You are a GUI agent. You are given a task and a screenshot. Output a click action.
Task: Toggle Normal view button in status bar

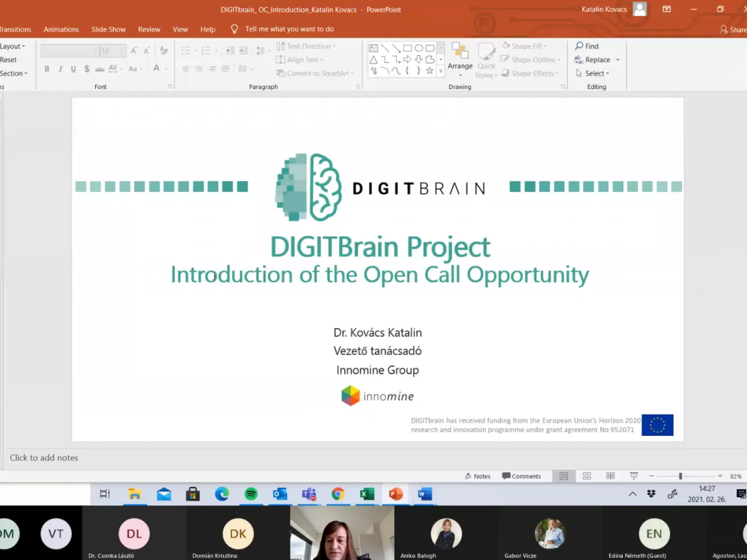(x=564, y=476)
